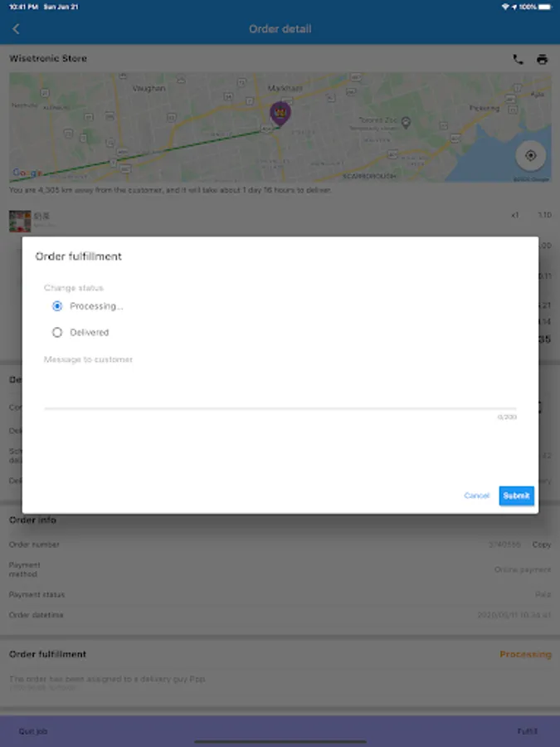Tap the printer icon
This screenshot has width=560, height=747.
coord(542,60)
